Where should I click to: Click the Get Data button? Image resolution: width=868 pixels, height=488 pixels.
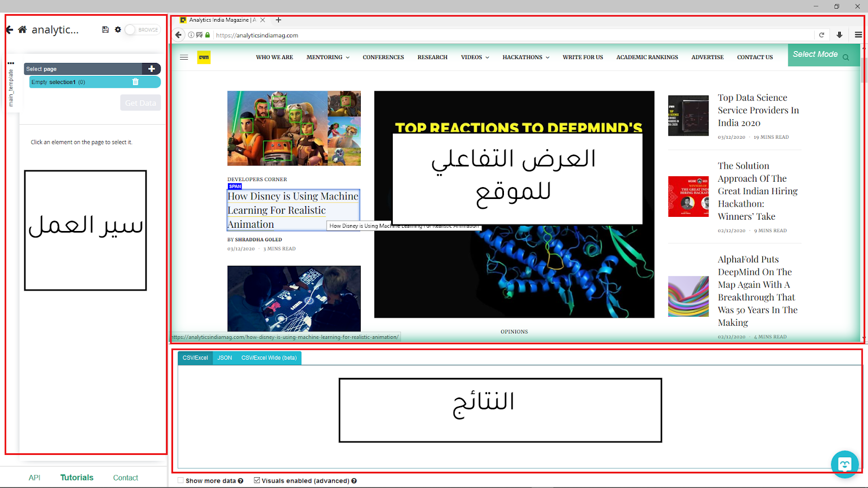pos(141,103)
